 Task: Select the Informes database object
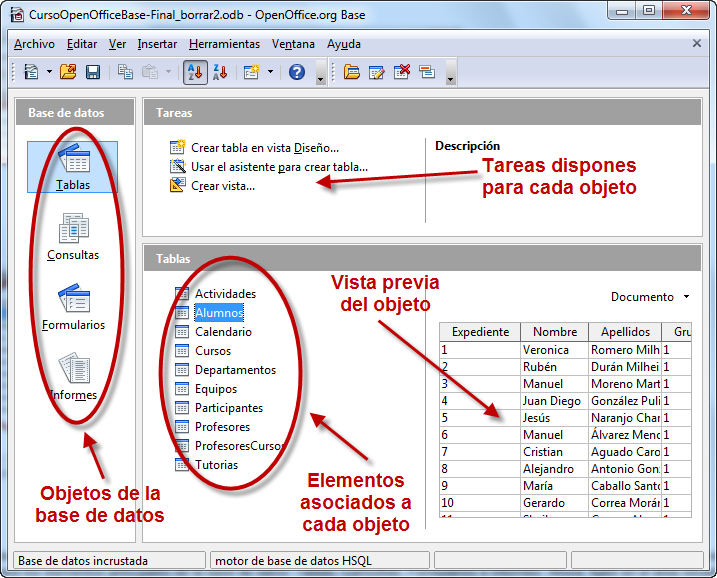73,377
